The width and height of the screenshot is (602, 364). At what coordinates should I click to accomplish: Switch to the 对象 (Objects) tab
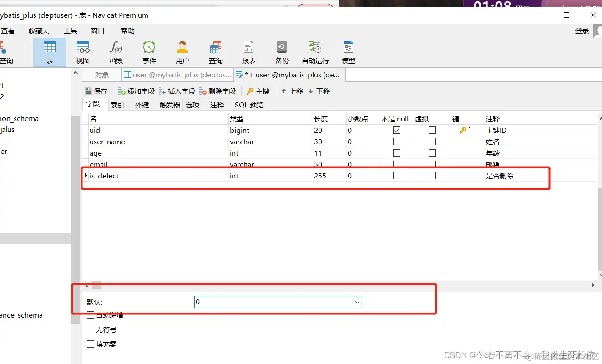click(102, 75)
